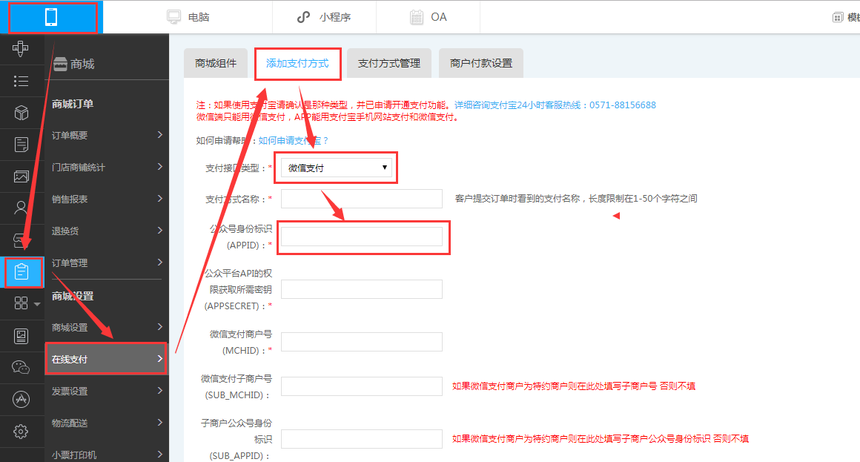Click the link icon beside 小程序
Screen dimensions: 860x462
click(303, 18)
